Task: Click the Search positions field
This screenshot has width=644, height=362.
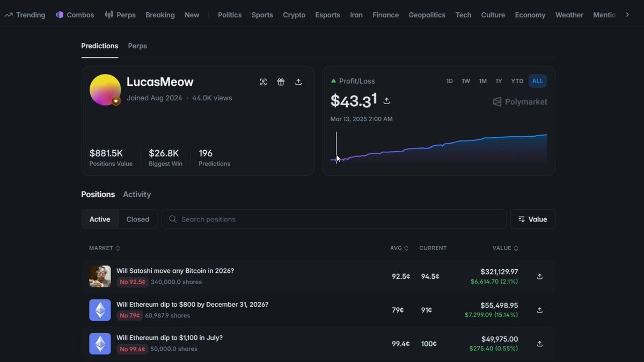Action: coord(334,219)
